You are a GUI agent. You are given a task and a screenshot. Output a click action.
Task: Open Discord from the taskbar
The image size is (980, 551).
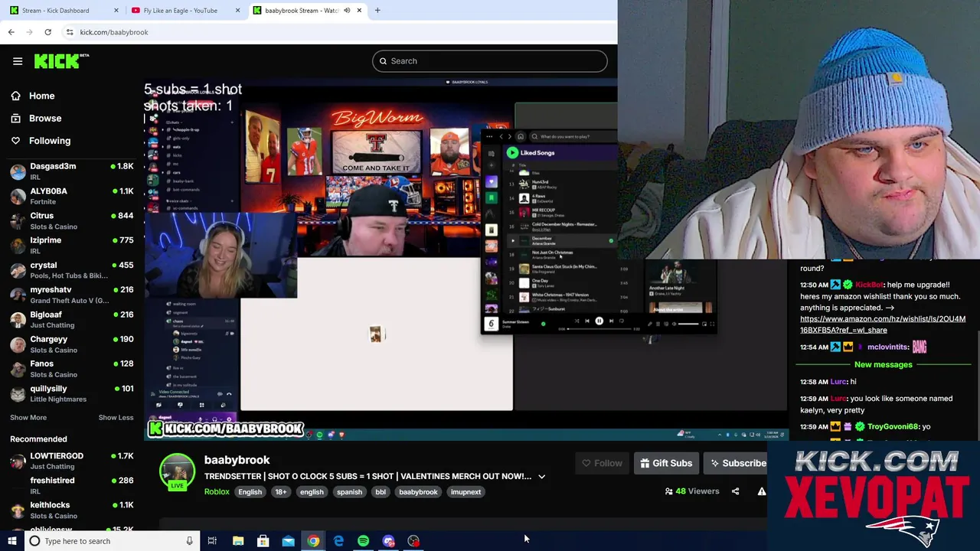pos(388,541)
